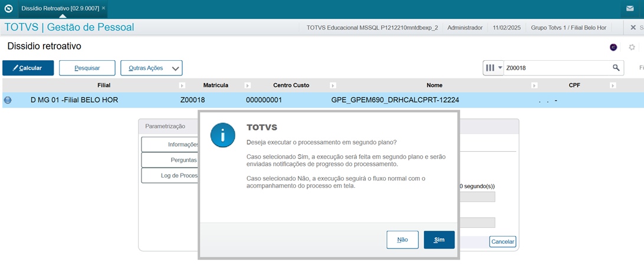Expand the Filial column header arrow
This screenshot has height=265, width=644.
tap(182, 86)
